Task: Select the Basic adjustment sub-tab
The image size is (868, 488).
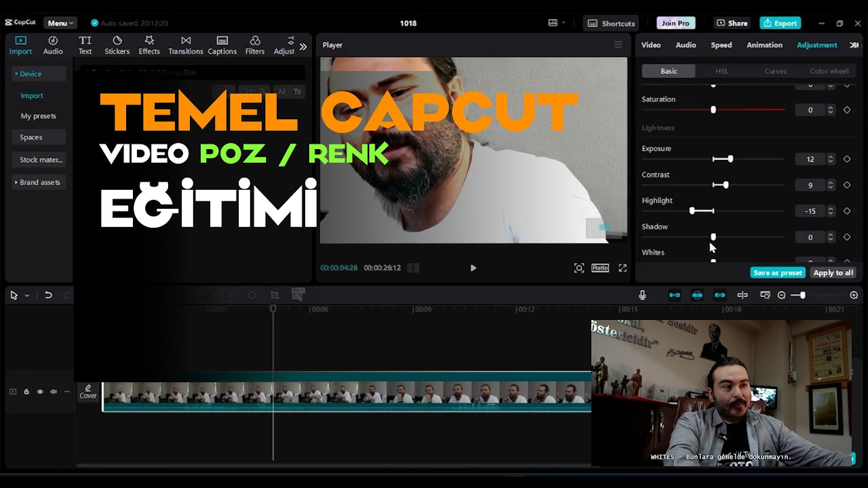Action: click(x=669, y=71)
